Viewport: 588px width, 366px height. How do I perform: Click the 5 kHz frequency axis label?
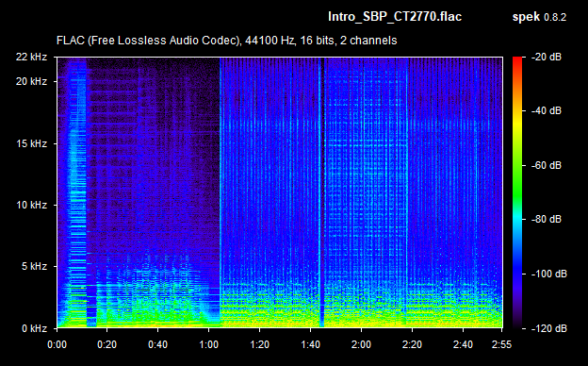[x=34, y=267]
